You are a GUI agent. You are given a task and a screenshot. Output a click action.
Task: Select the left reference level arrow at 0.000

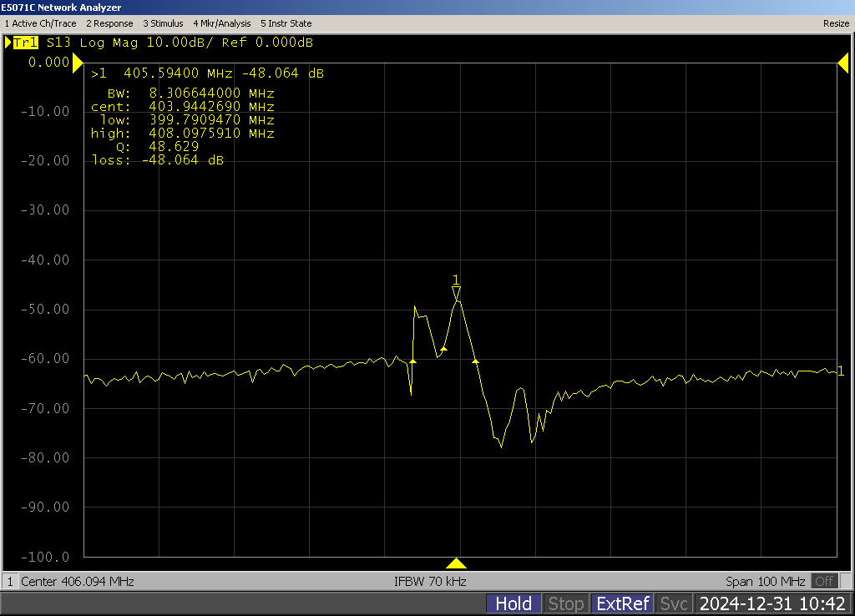(78, 63)
